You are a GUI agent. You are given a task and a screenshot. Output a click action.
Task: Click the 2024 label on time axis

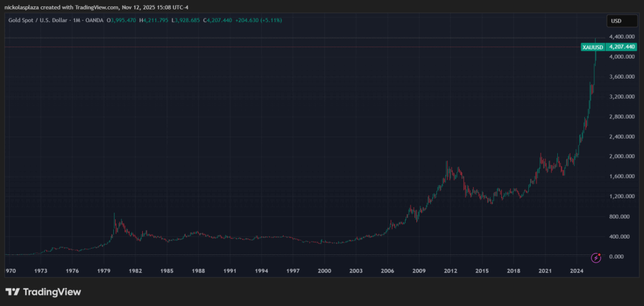coord(575,271)
